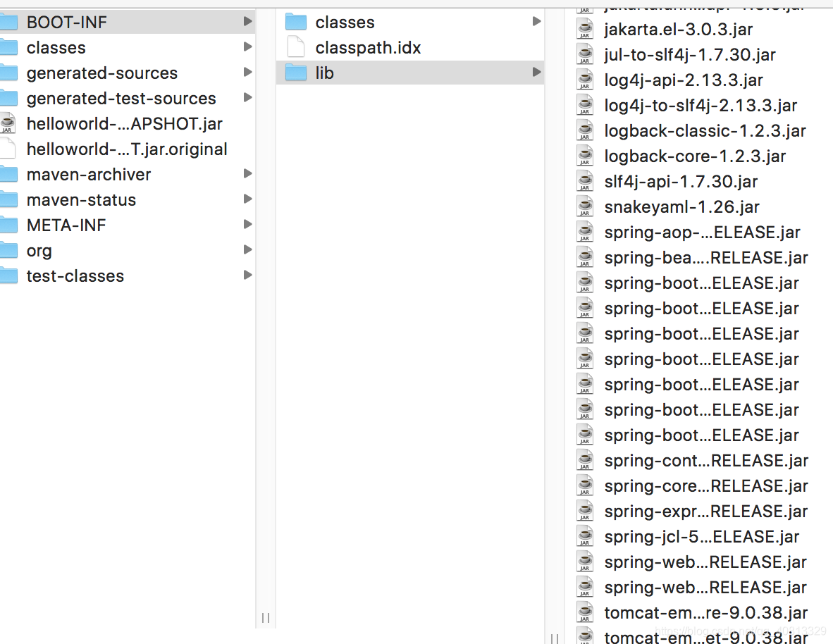
Task: Click column resize handle below the lib column
Action: [x=554, y=638]
